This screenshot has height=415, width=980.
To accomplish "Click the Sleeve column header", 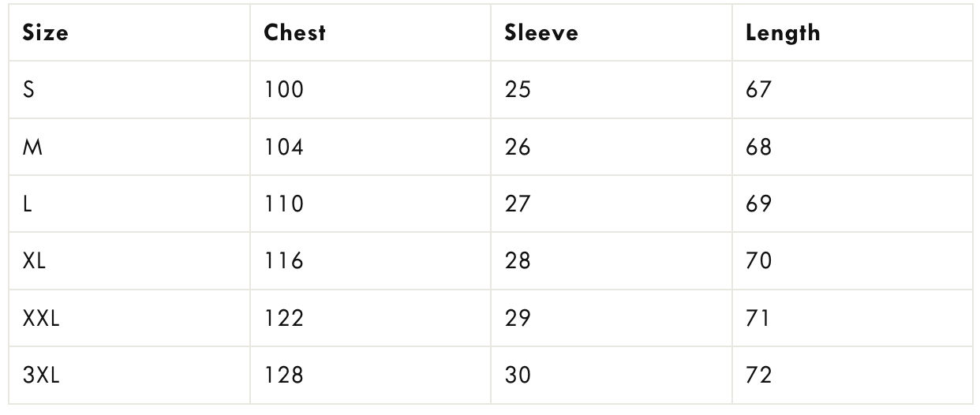I will pyautogui.click(x=541, y=33).
